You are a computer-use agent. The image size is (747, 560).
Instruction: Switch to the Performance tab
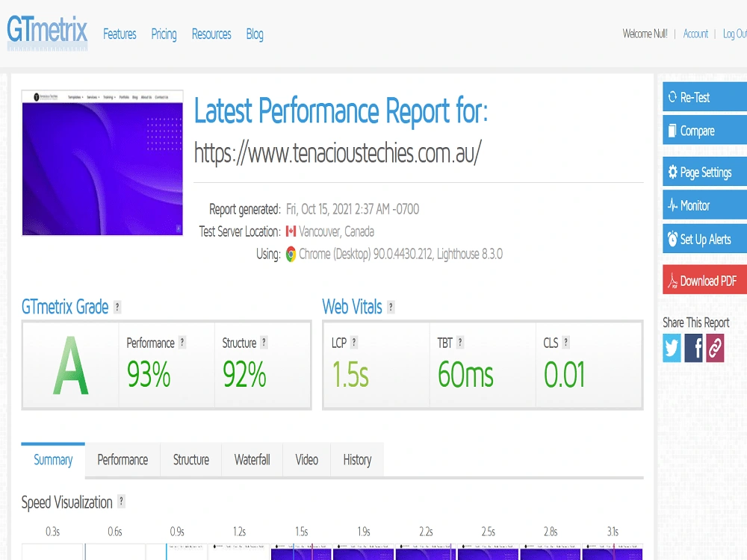[123, 460]
